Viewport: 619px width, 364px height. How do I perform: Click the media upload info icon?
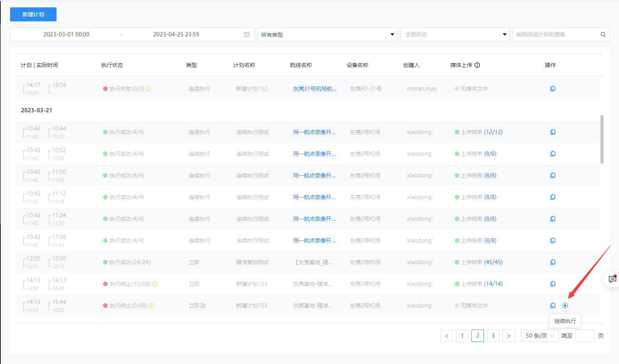click(x=477, y=65)
